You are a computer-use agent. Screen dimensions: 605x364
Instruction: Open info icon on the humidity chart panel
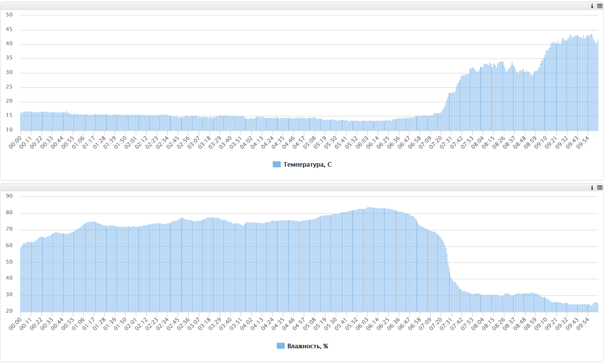[592, 187]
